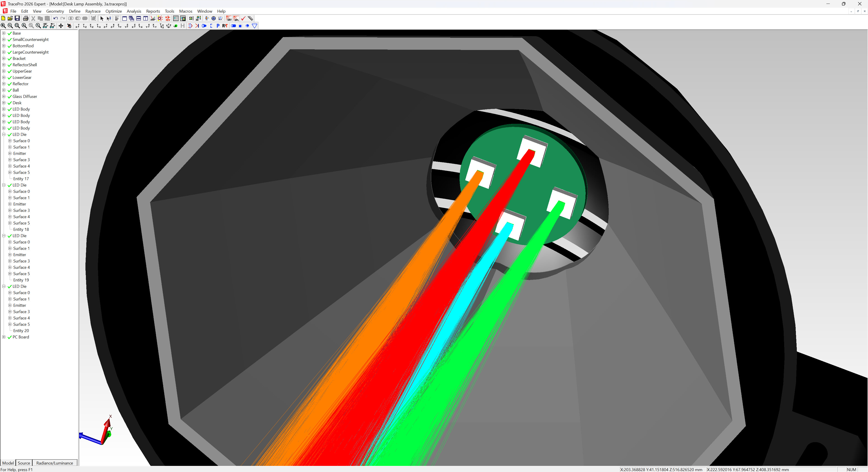Switch to the Source tab
Screen dimensions: 868x472
24,463
